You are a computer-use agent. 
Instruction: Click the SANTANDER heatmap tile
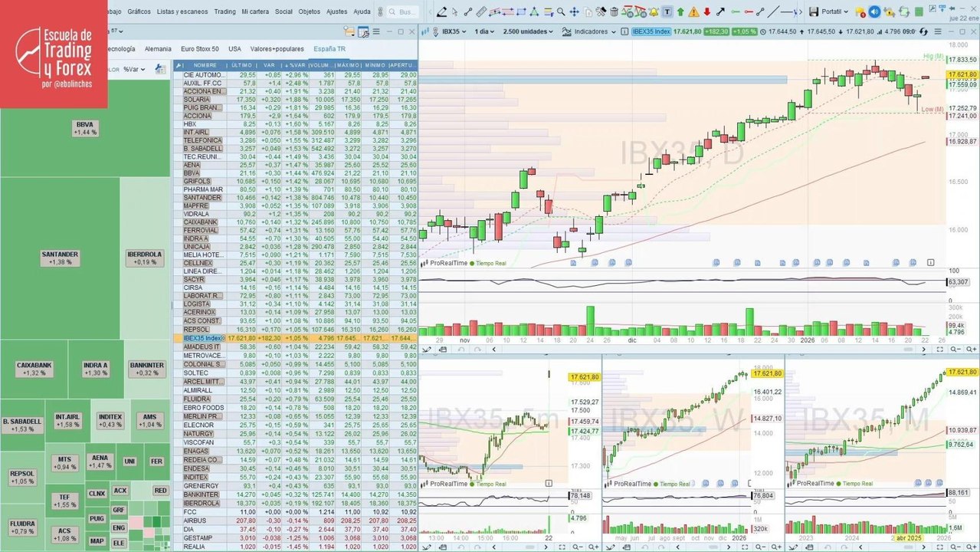point(61,258)
